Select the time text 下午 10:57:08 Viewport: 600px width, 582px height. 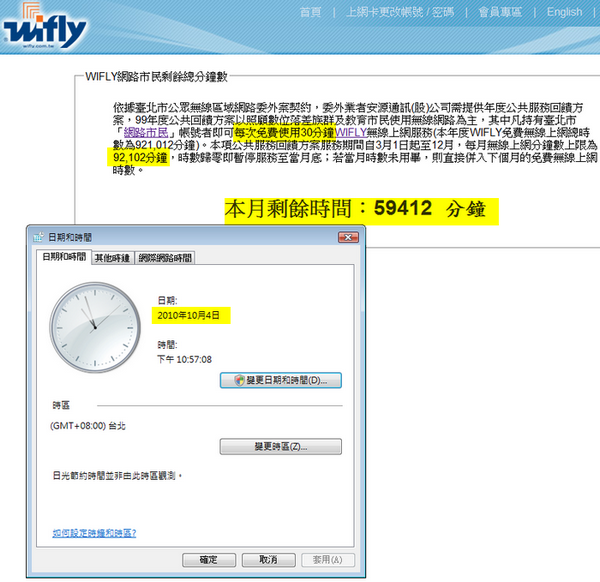(x=184, y=359)
